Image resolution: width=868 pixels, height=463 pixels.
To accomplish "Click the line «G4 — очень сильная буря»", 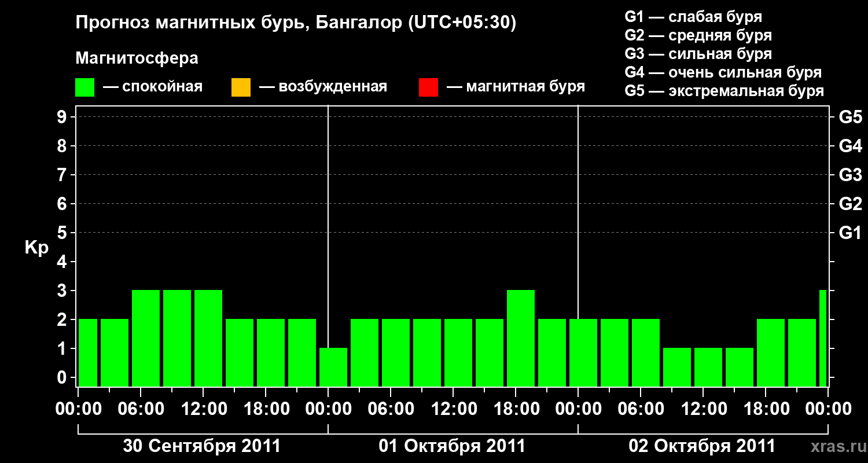I will 723,72.
